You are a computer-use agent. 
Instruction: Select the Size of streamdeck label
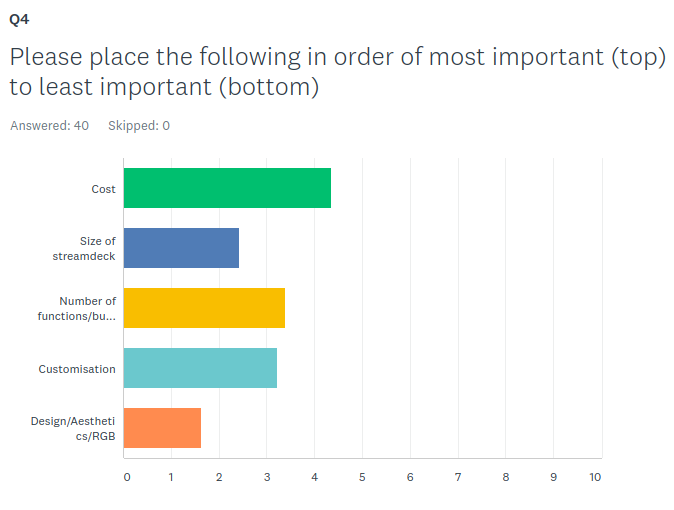84,249
